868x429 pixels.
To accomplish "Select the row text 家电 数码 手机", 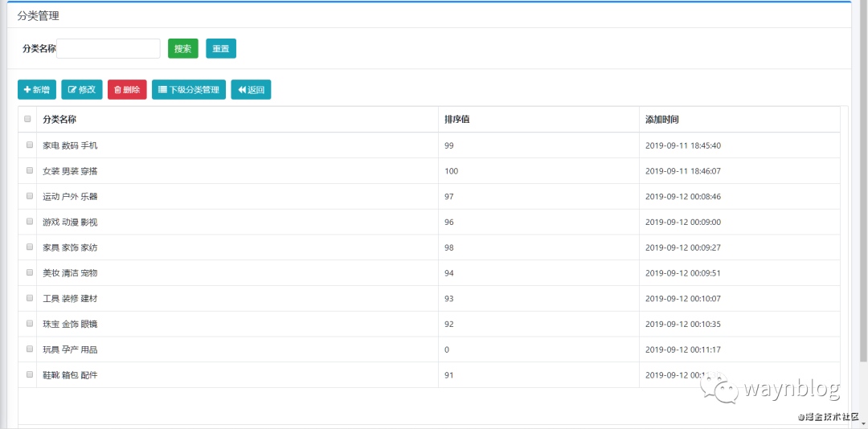I will pos(70,145).
